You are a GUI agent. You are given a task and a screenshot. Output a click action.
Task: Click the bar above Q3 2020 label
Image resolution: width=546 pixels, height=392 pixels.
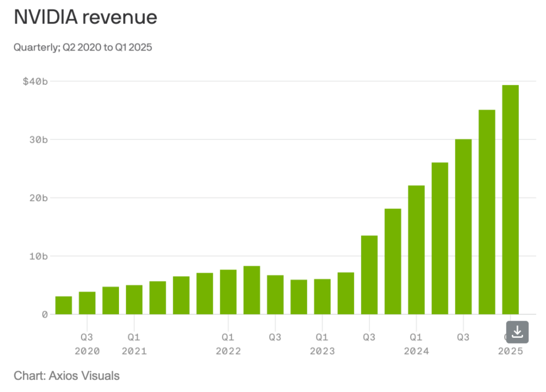coord(87,303)
